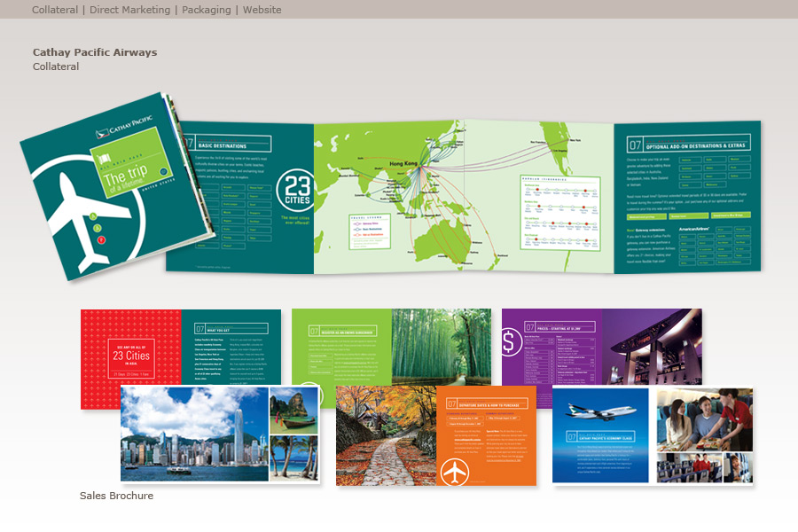Switch to the Website section
798x532 pixels.
pos(262,10)
